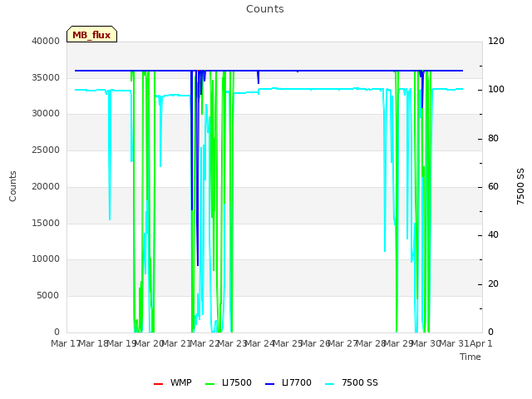Click the green LI7500 legend swatch

[210, 384]
